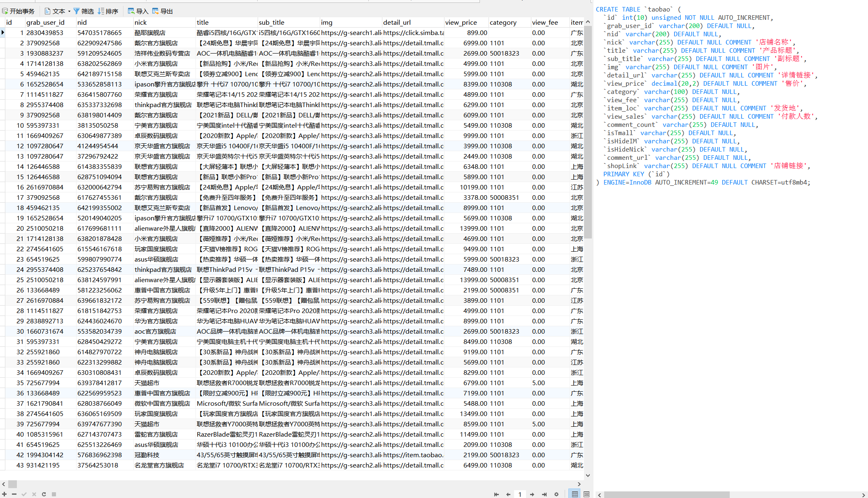868x498 pixels.
Task: Select the detail_url column header
Action: (413, 23)
